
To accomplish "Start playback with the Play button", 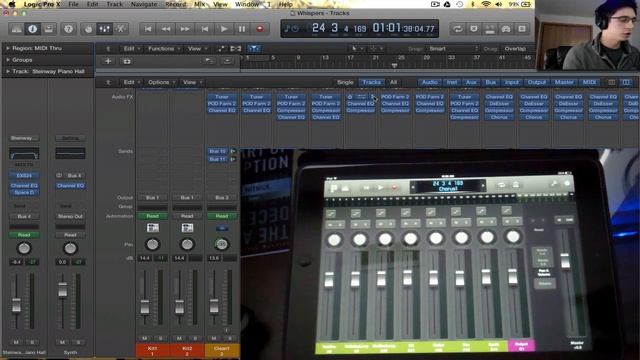I will pos(224,29).
